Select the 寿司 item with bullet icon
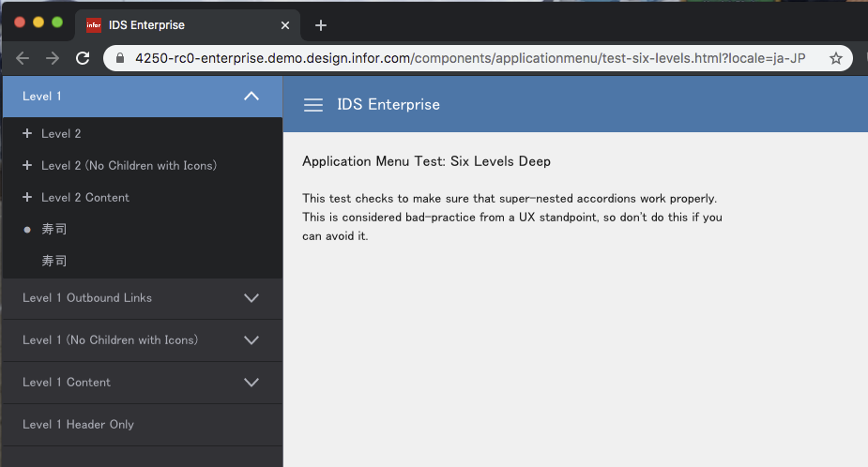 coord(54,229)
